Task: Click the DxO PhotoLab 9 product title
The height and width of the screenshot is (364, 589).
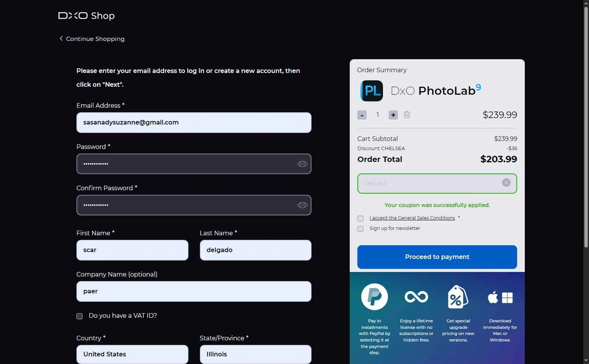Action: pos(436,91)
